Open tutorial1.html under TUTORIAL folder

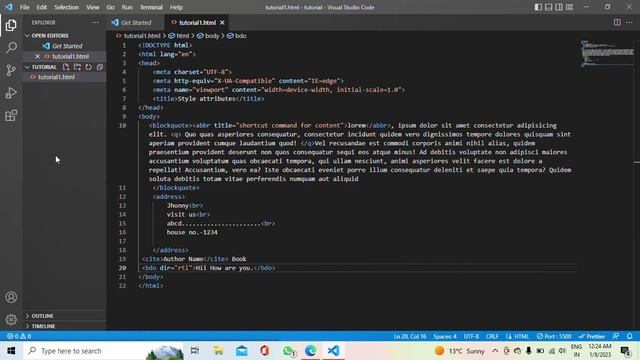(x=56, y=77)
